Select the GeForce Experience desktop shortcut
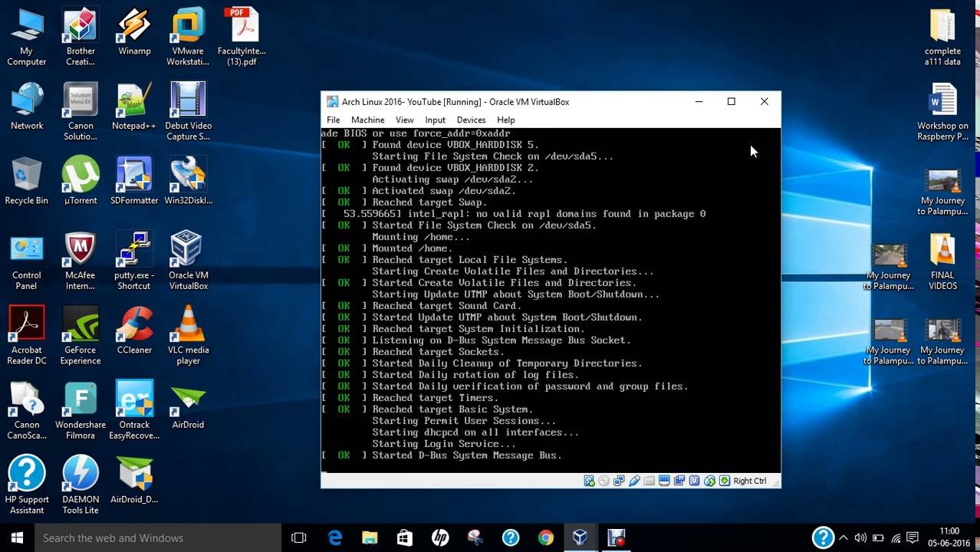980x552 pixels. [81, 336]
